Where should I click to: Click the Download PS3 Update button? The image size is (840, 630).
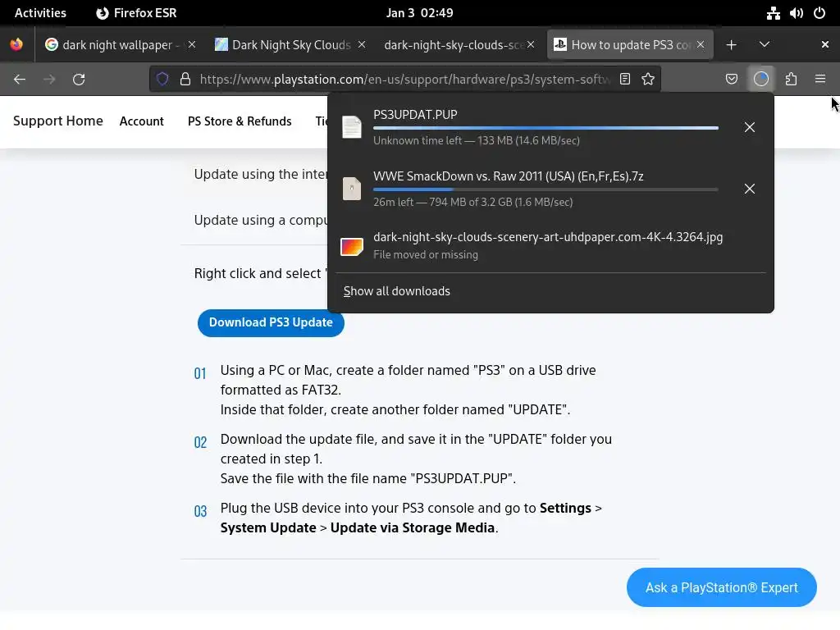tap(271, 322)
